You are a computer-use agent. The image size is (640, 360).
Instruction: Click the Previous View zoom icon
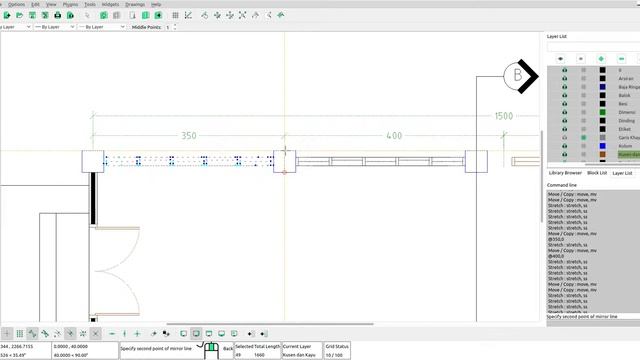[x=256, y=16]
